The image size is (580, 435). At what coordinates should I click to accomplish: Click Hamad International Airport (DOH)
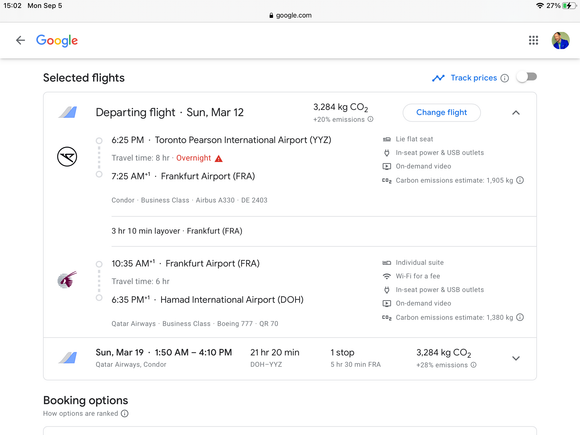232,300
